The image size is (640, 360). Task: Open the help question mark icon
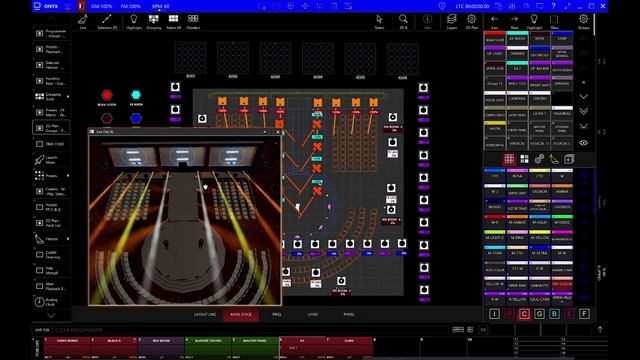[553, 6]
